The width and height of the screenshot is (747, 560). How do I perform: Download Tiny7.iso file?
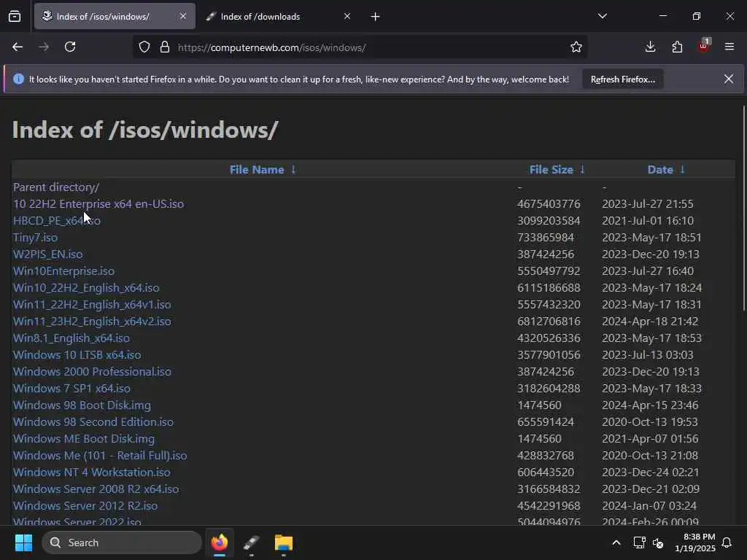(x=35, y=237)
